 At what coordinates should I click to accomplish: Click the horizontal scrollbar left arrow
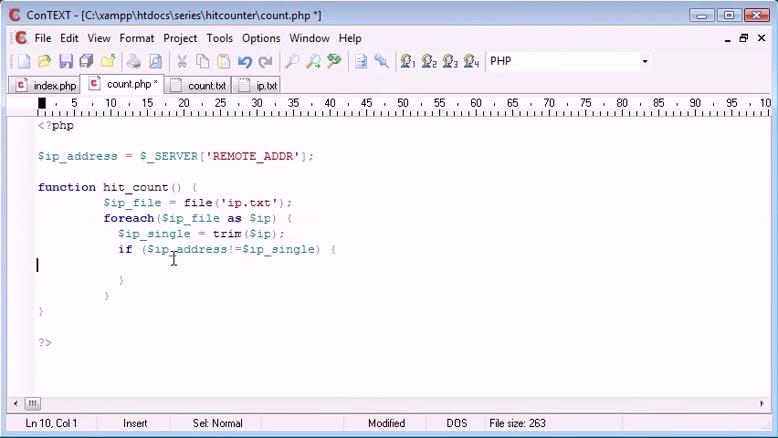coord(15,403)
